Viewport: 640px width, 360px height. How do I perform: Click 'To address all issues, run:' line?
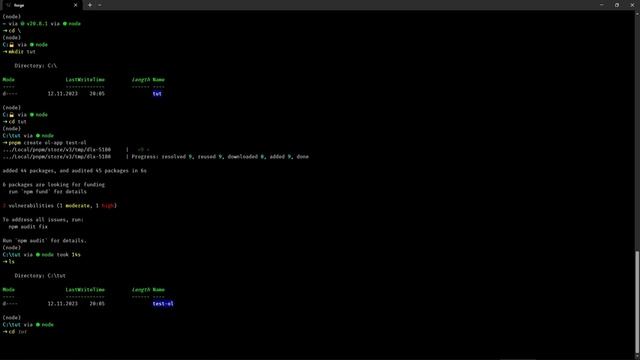pos(43,220)
